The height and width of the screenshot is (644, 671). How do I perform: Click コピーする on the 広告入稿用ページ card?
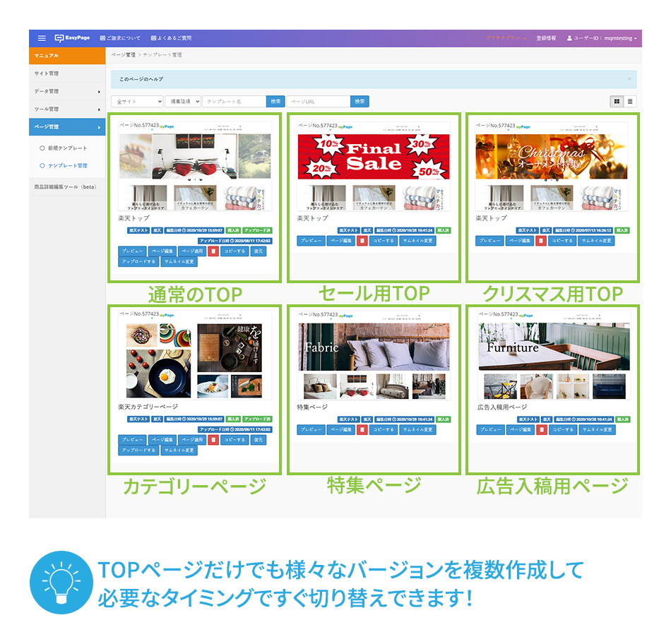point(563,429)
